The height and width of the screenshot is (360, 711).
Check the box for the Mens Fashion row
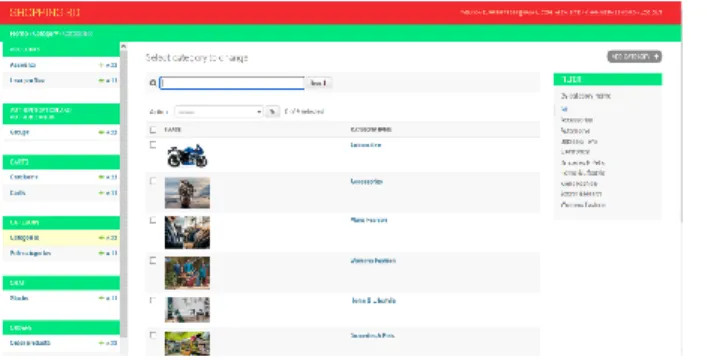point(153,220)
